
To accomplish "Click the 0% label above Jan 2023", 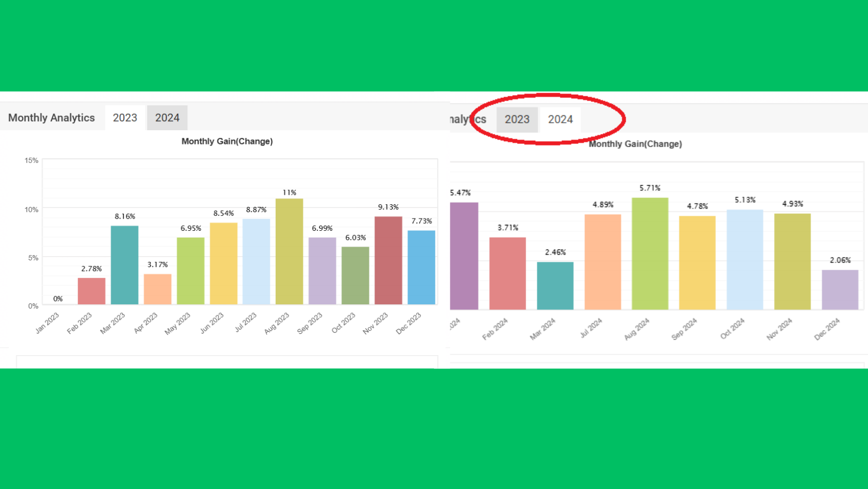I will click(x=58, y=299).
